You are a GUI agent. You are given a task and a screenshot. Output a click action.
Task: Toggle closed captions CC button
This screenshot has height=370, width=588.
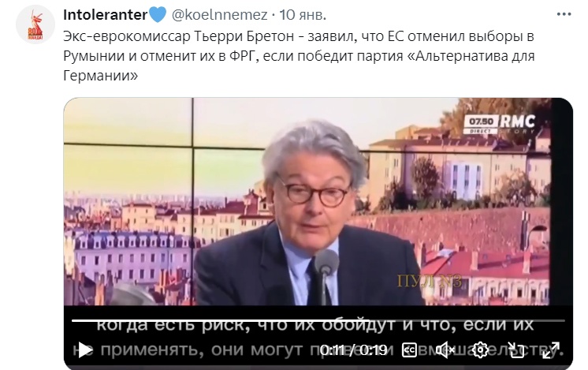(409, 350)
